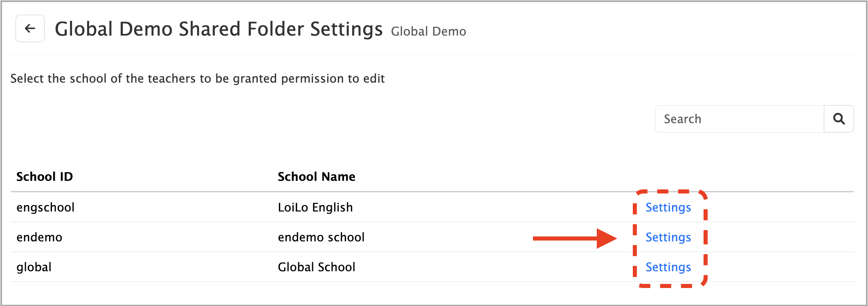The height and width of the screenshot is (306, 868).
Task: Click the red dashed highlight box border
Action: (705, 237)
